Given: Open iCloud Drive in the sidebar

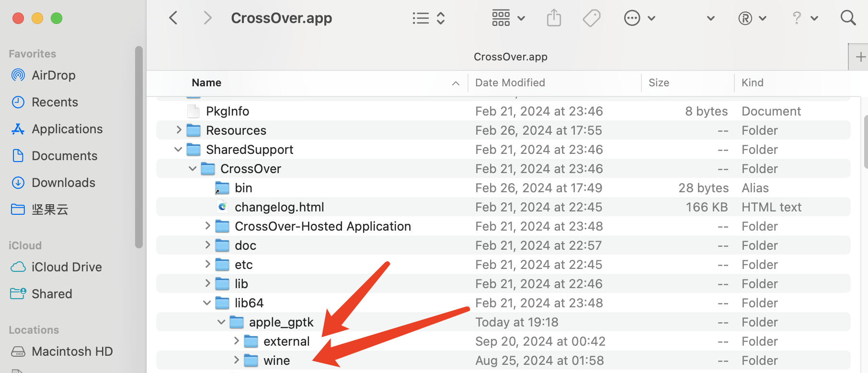Looking at the screenshot, I should coord(67,267).
